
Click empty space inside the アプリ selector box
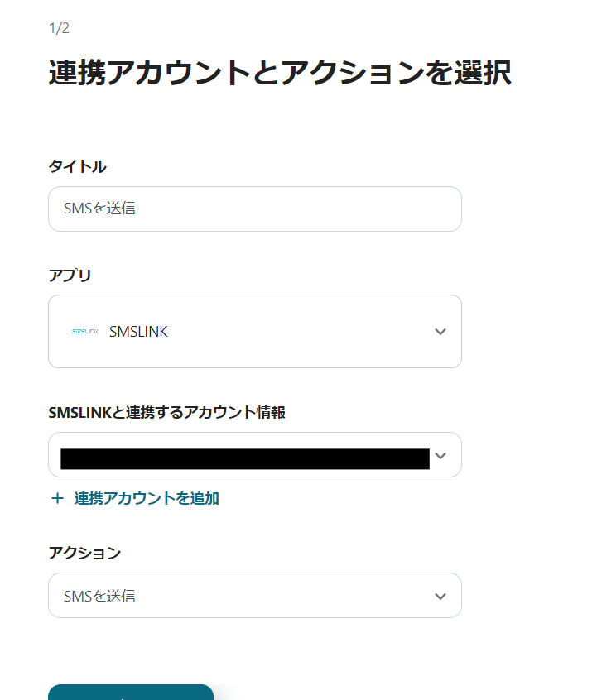[298, 332]
